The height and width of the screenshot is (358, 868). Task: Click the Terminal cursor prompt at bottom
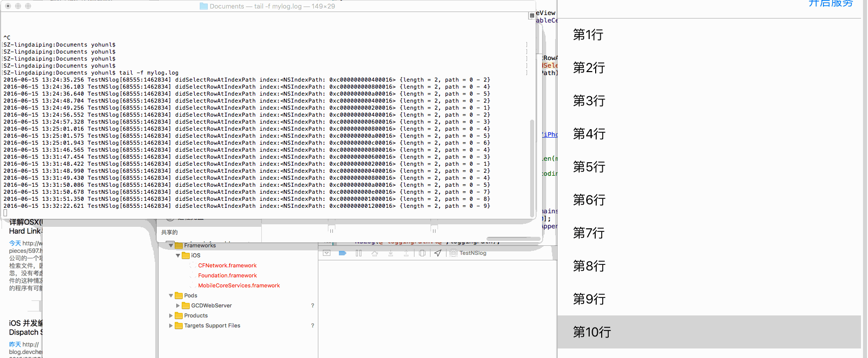click(6, 213)
